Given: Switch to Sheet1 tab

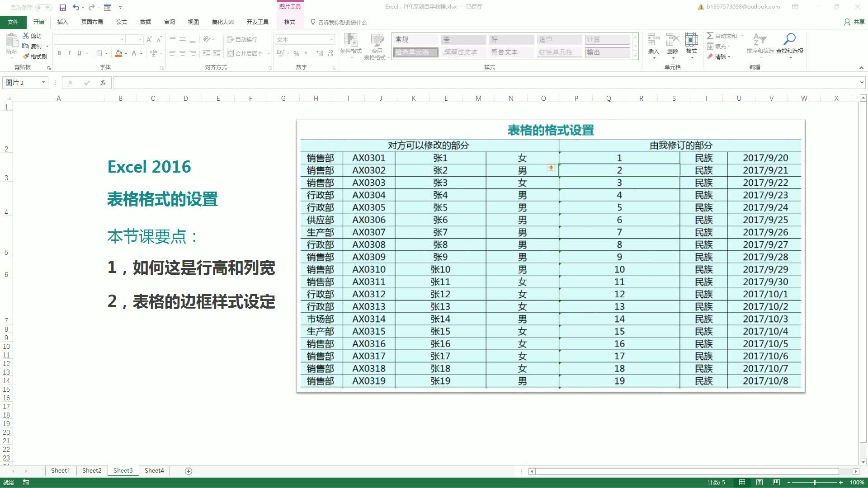Looking at the screenshot, I should (60, 470).
